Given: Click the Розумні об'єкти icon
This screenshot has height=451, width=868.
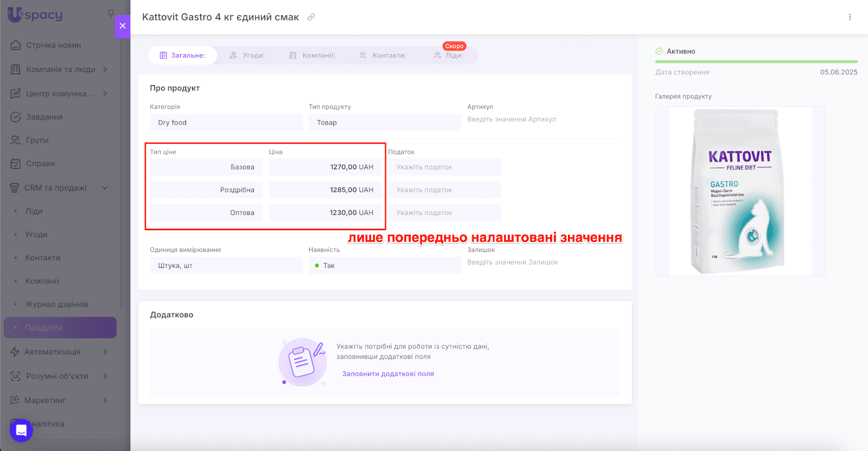Looking at the screenshot, I should [16, 376].
